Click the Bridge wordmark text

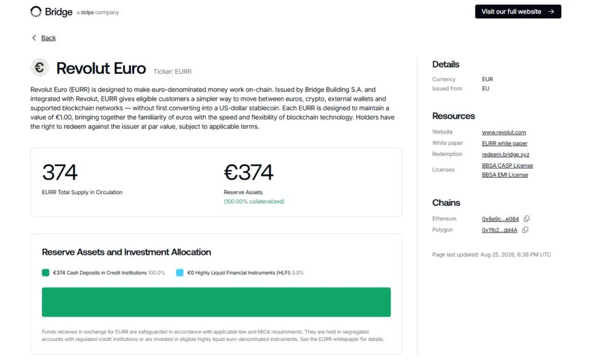tap(59, 12)
